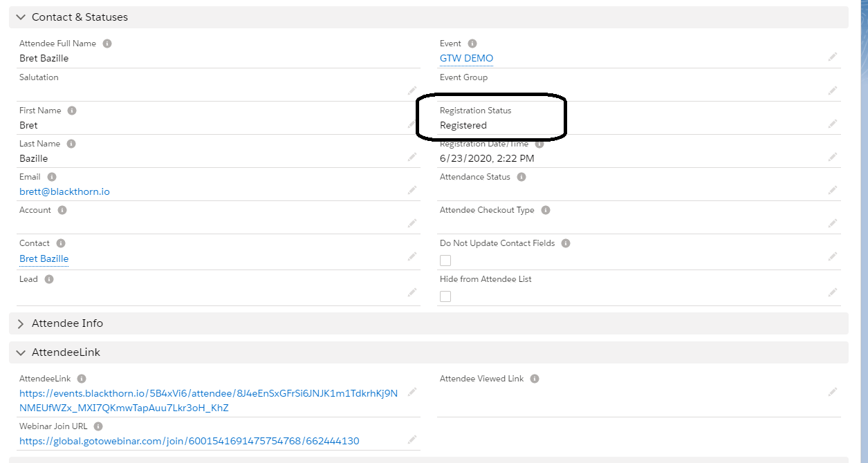Edit Contact via pencil icon
The width and height of the screenshot is (868, 463).
[412, 256]
